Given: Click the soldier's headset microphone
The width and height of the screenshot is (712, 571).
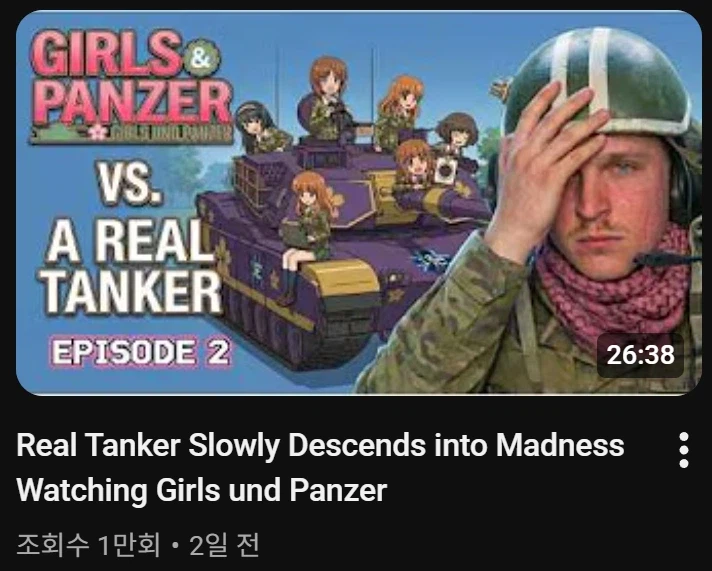Looking at the screenshot, I should pos(661,260).
